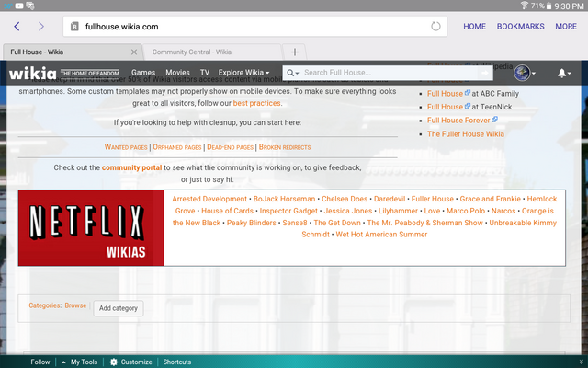Open the Dead-end pages link
This screenshot has width=588, height=368.
click(x=231, y=147)
